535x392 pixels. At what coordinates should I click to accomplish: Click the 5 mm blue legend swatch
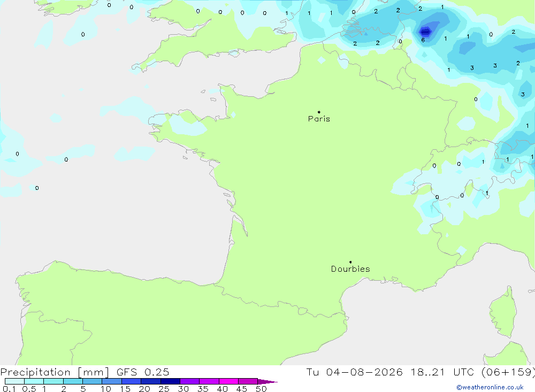click(x=92, y=381)
